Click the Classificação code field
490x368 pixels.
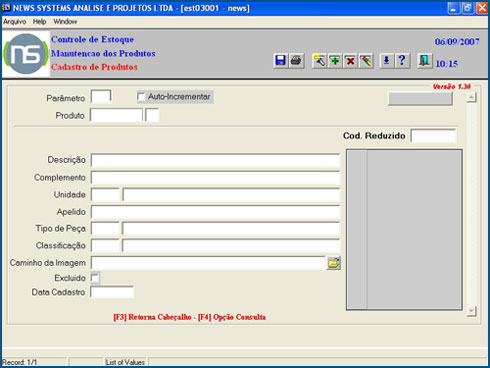[x=105, y=246]
